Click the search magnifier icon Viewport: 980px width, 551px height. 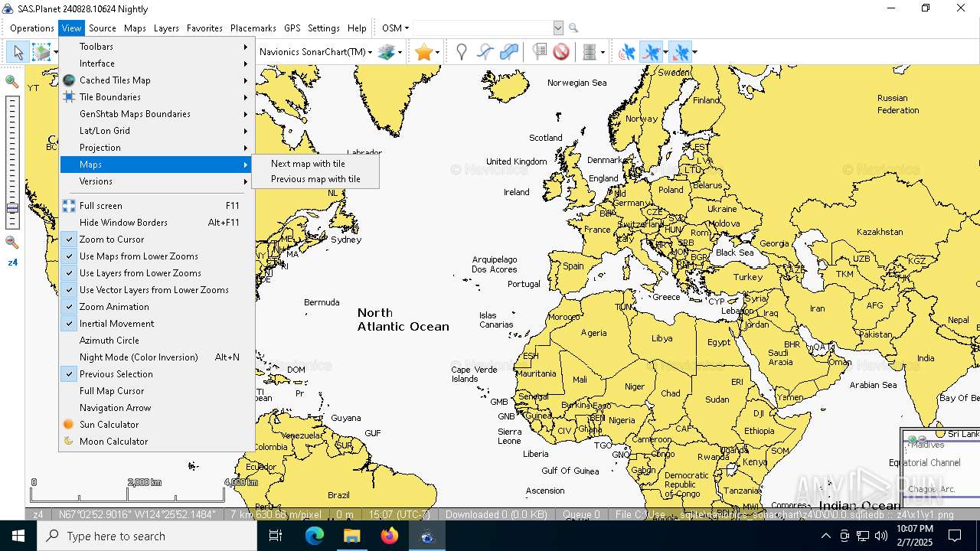pyautogui.click(x=573, y=28)
